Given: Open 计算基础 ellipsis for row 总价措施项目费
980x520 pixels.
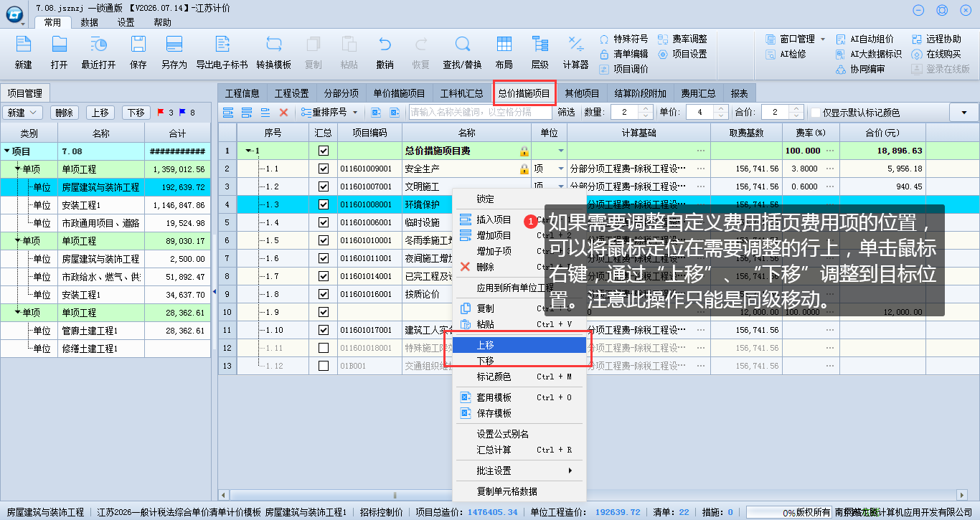Looking at the screenshot, I should tap(701, 151).
